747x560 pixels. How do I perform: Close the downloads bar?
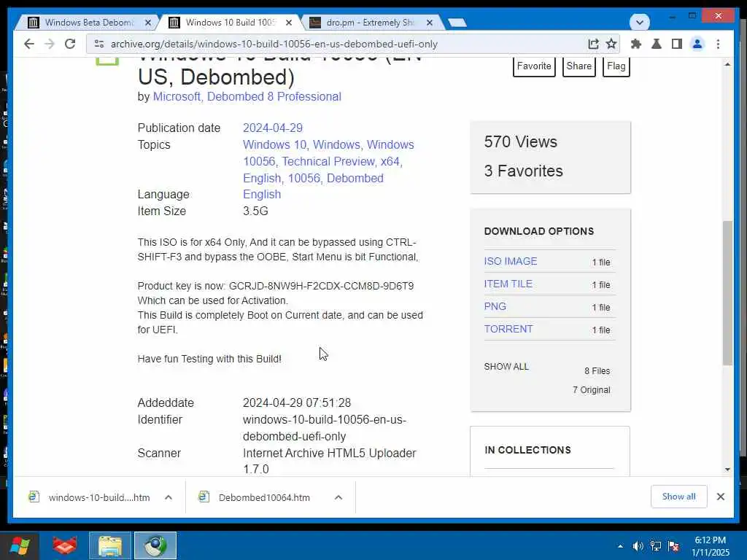click(x=720, y=497)
